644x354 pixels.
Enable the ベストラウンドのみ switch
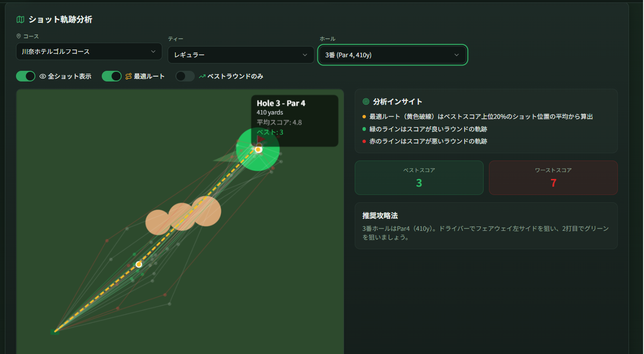point(185,77)
